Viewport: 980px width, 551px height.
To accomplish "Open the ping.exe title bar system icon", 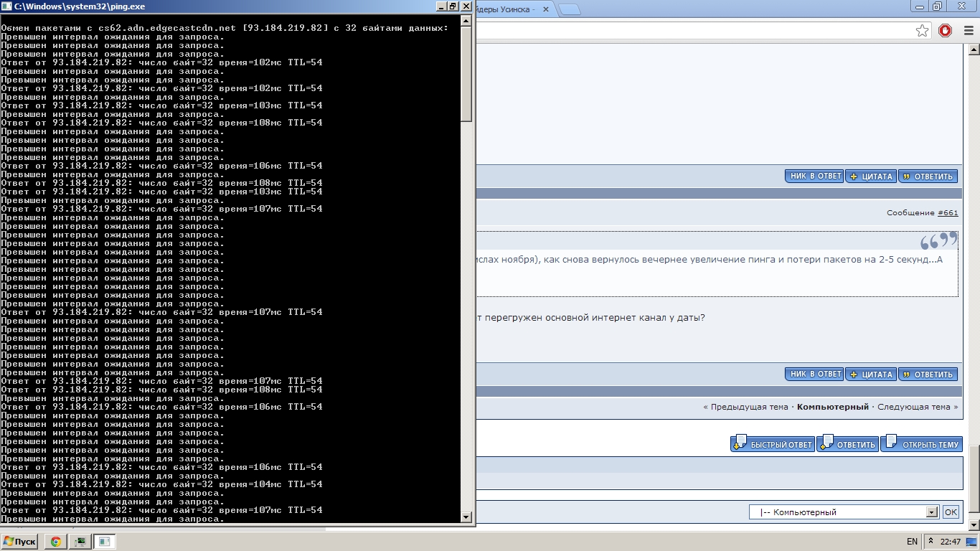I will 7,6.
